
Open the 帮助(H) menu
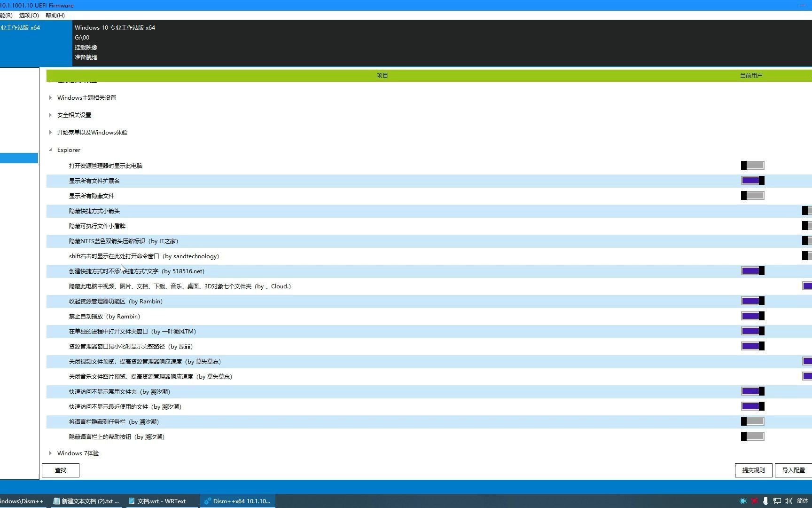tap(55, 16)
